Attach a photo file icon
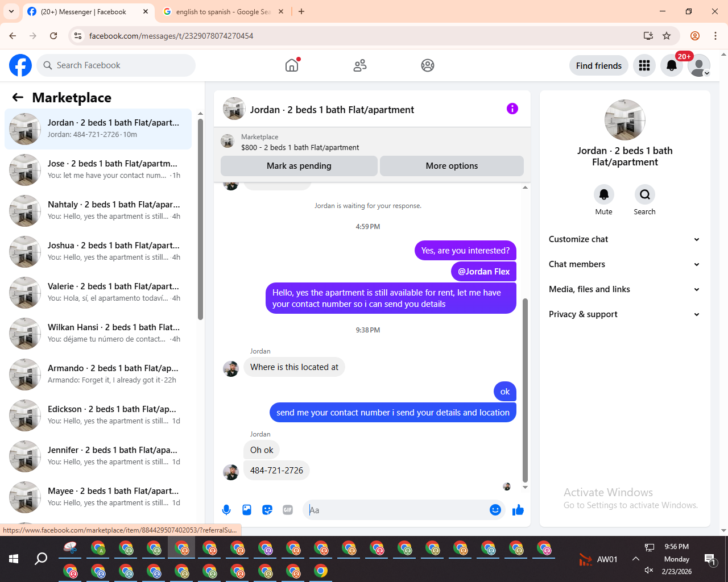 247,510
